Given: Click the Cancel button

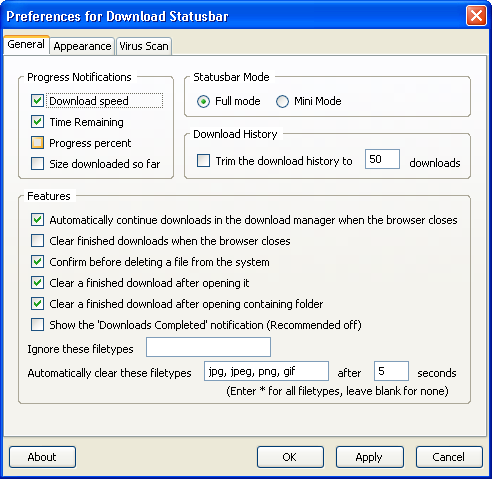Looking at the screenshot, I should 449,457.
